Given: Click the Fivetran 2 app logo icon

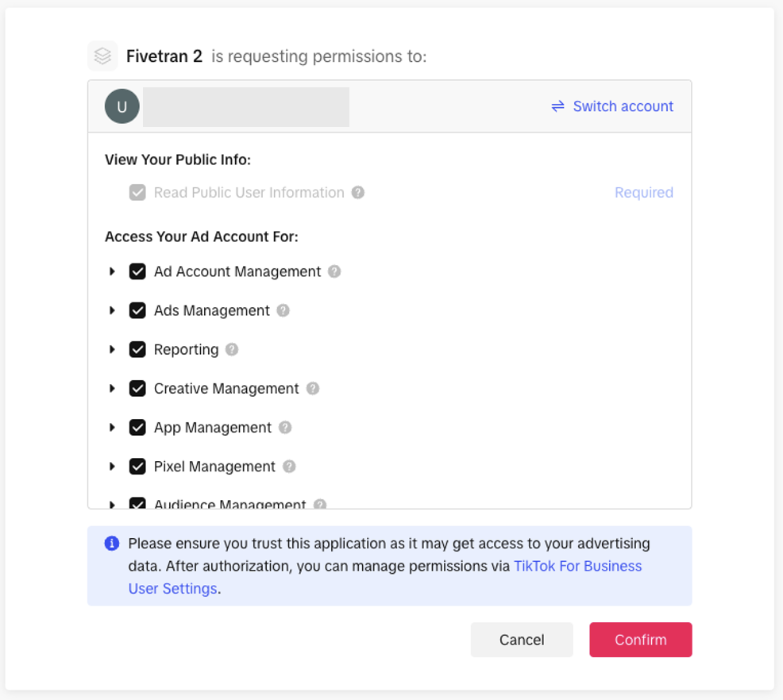Looking at the screenshot, I should click(102, 56).
